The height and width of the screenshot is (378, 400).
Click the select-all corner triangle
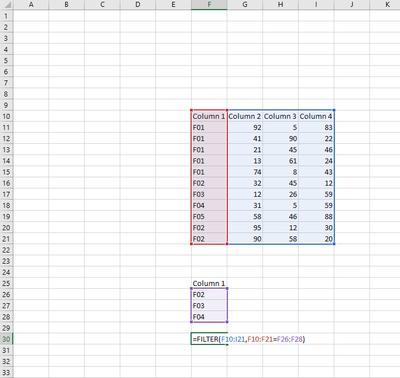[x=6, y=5]
